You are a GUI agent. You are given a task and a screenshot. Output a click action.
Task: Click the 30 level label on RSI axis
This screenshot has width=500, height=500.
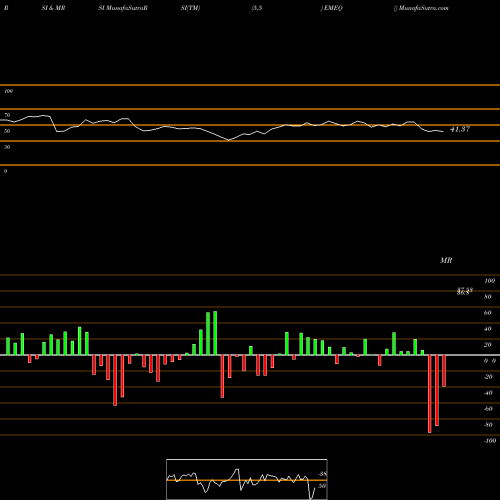7,147
